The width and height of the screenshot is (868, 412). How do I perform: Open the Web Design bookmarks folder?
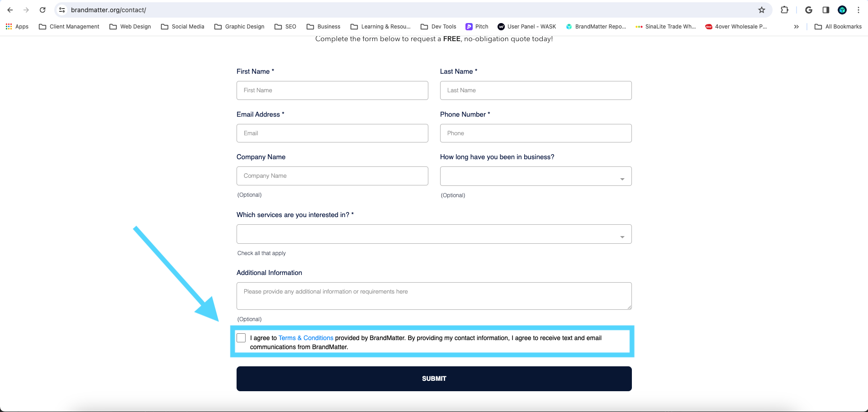pos(130,27)
